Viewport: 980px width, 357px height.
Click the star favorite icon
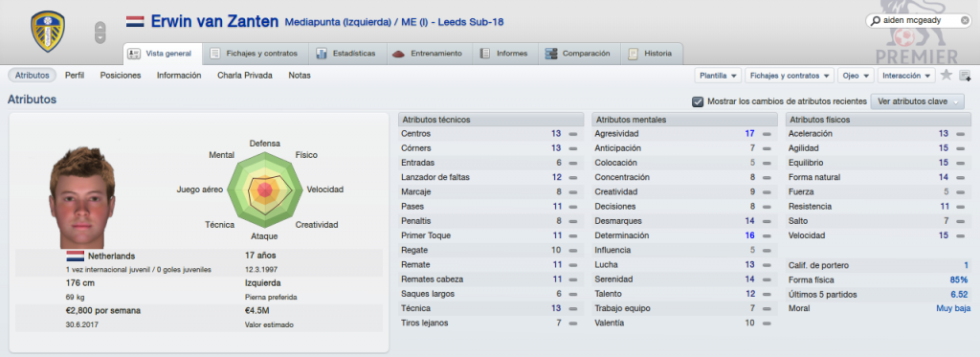pos(947,75)
